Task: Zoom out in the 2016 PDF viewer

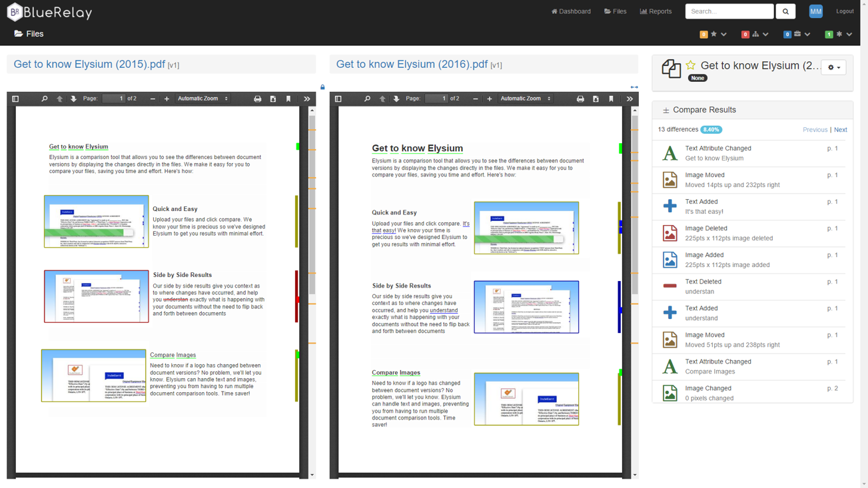Action: (x=476, y=99)
